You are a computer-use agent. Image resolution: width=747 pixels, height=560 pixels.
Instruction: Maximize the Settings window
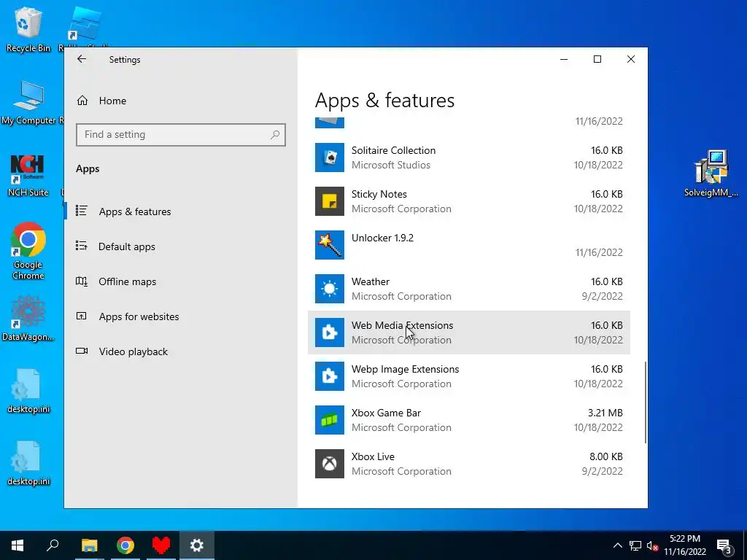point(597,59)
